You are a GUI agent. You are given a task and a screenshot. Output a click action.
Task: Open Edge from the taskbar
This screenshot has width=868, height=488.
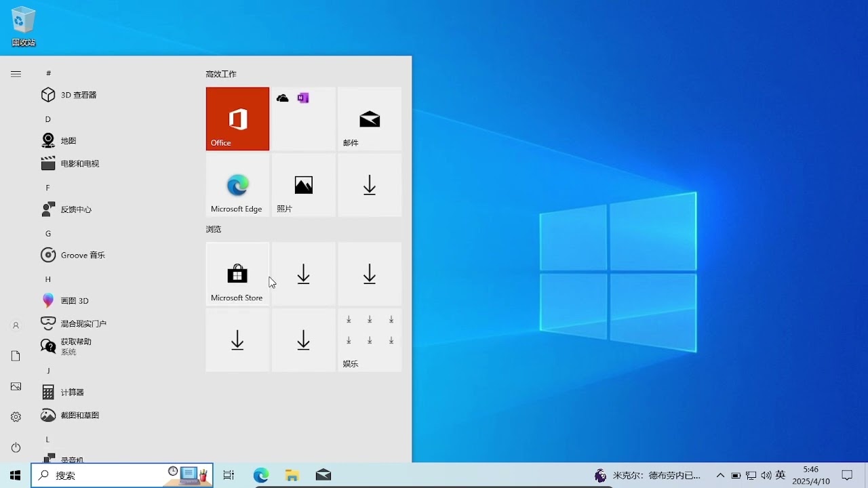click(x=261, y=475)
